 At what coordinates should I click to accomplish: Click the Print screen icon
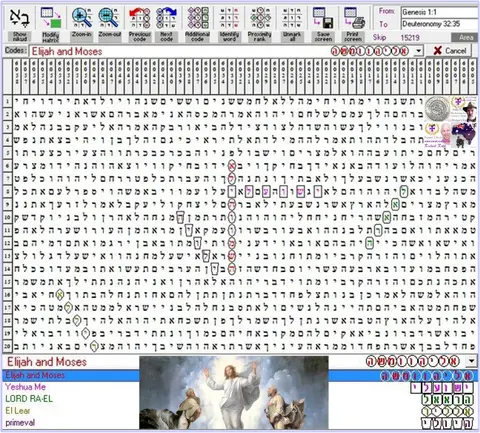tap(354, 17)
